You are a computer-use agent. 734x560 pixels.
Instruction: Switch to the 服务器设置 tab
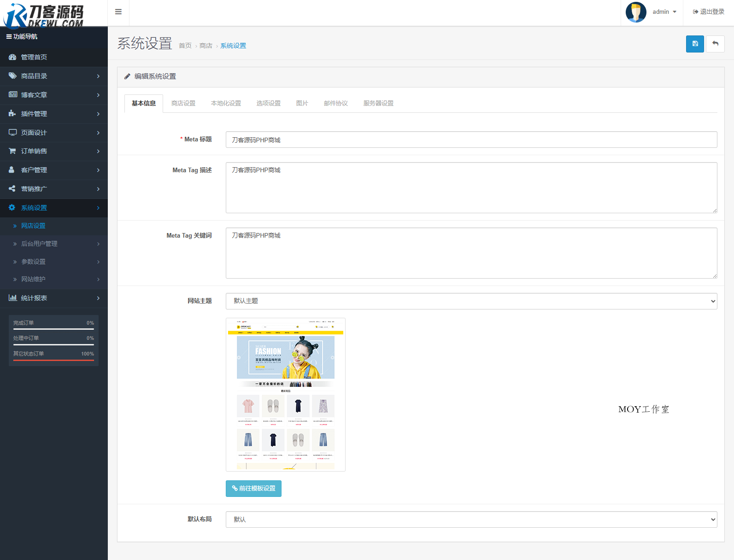pos(378,103)
